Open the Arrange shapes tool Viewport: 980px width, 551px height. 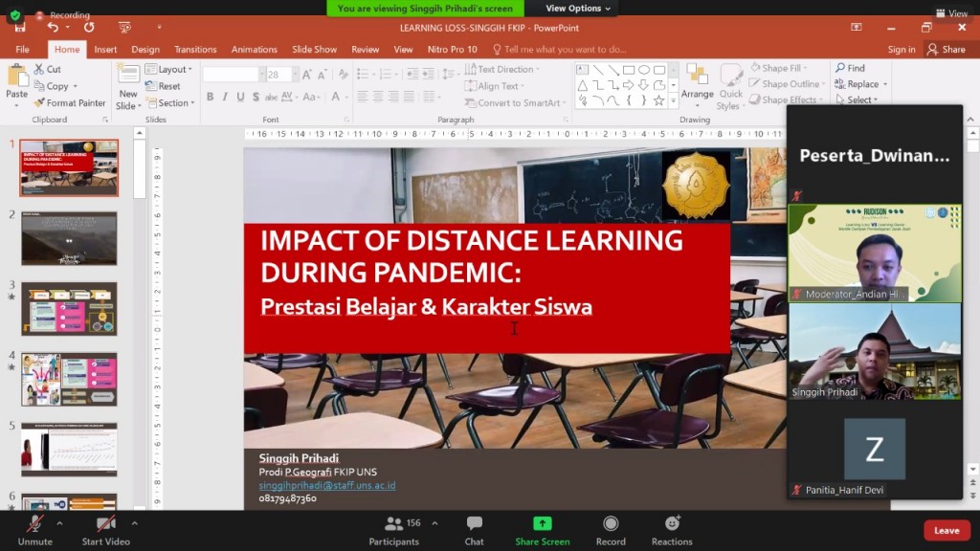[x=697, y=82]
